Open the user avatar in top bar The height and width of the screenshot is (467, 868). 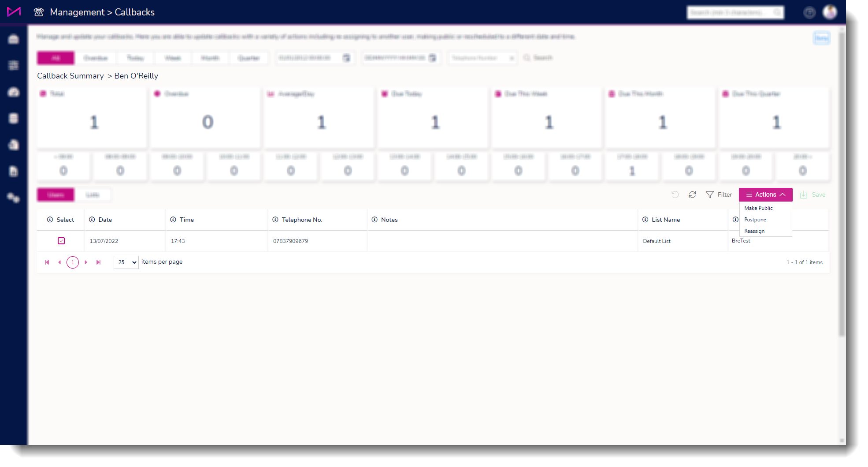tap(830, 12)
